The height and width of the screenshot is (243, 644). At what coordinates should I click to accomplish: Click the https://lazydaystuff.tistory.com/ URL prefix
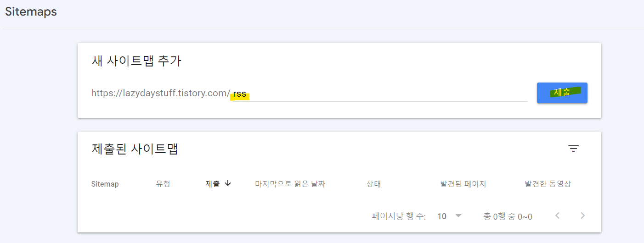161,94
